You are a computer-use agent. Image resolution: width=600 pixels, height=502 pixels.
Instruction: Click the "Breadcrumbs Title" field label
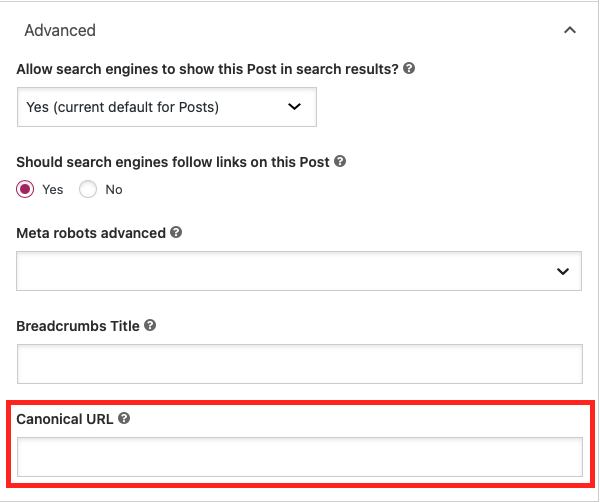(78, 326)
